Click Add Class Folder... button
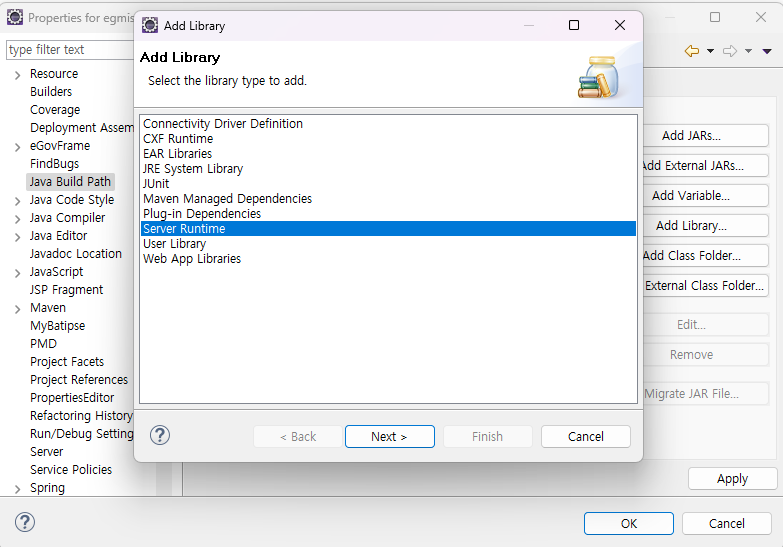Screen dimensions: 783x547 [705, 255]
